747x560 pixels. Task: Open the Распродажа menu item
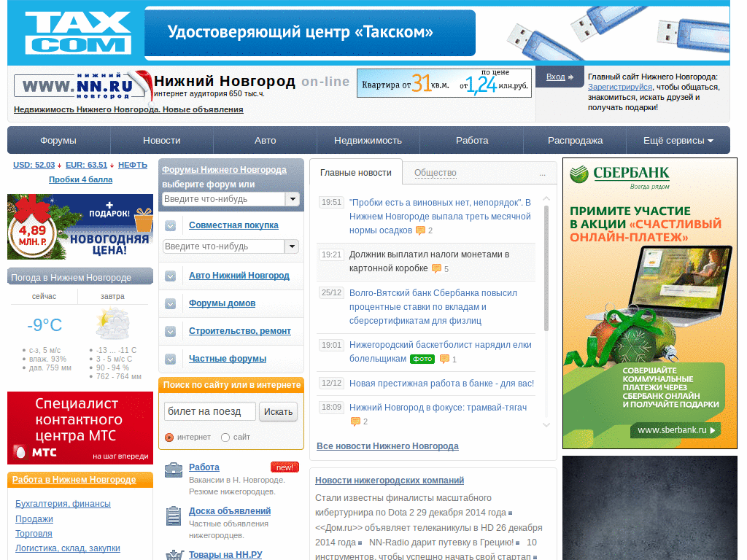pyautogui.click(x=575, y=141)
